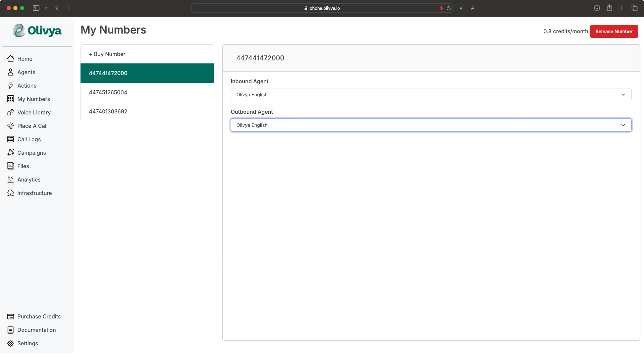
Task: Click the Agents person icon
Action: point(10,72)
